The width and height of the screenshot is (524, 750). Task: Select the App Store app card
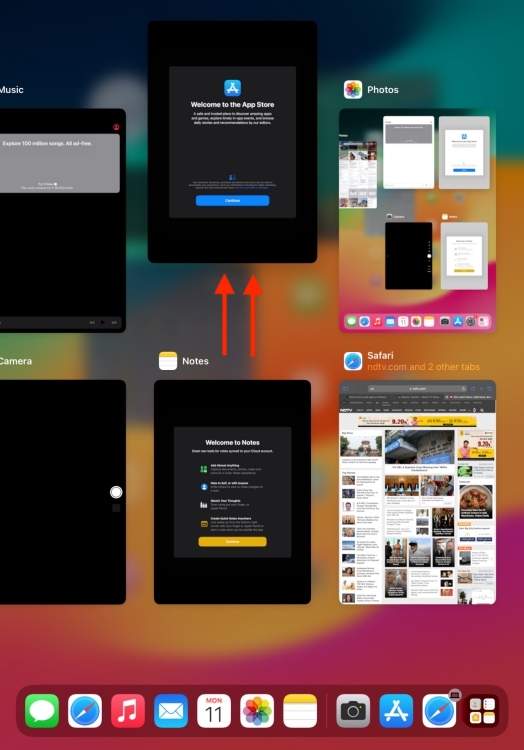tap(232, 142)
